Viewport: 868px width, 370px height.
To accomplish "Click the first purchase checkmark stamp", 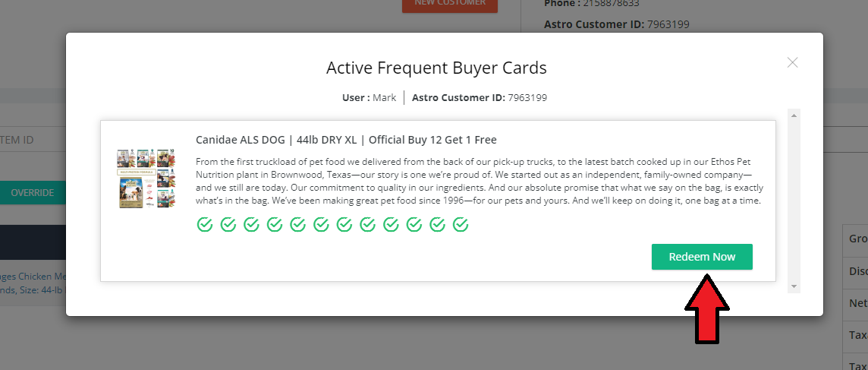I will click(205, 224).
